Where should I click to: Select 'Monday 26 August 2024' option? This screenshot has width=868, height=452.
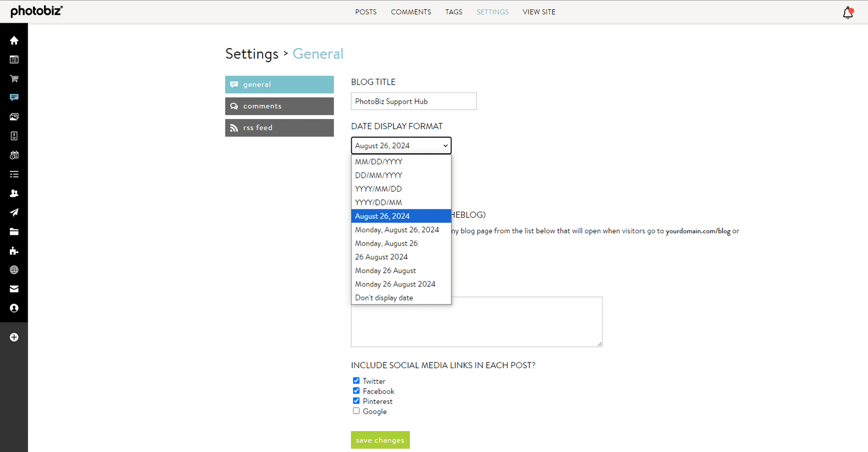click(401, 284)
